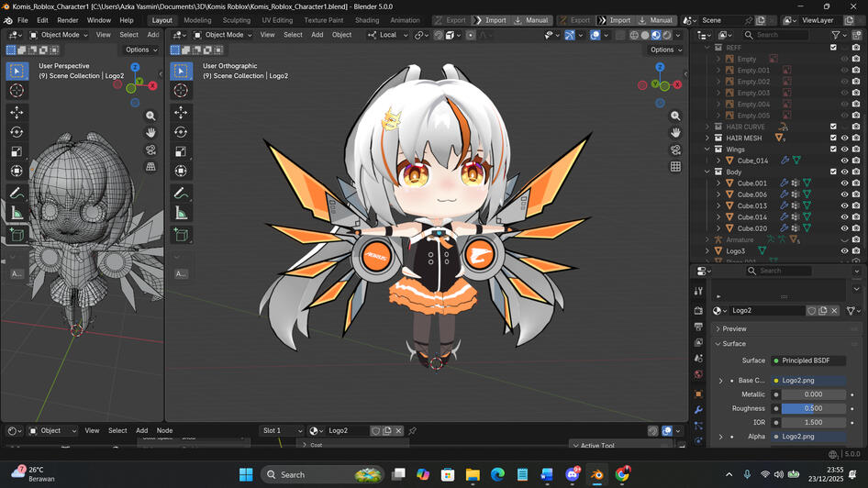Screen dimensions: 868x488
Task: Click zoom magnifier gizmo in main viewport
Action: click(675, 116)
